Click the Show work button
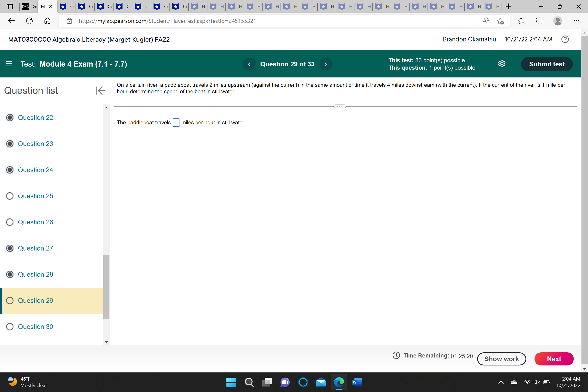Image resolution: width=588 pixels, height=392 pixels. coord(501,359)
